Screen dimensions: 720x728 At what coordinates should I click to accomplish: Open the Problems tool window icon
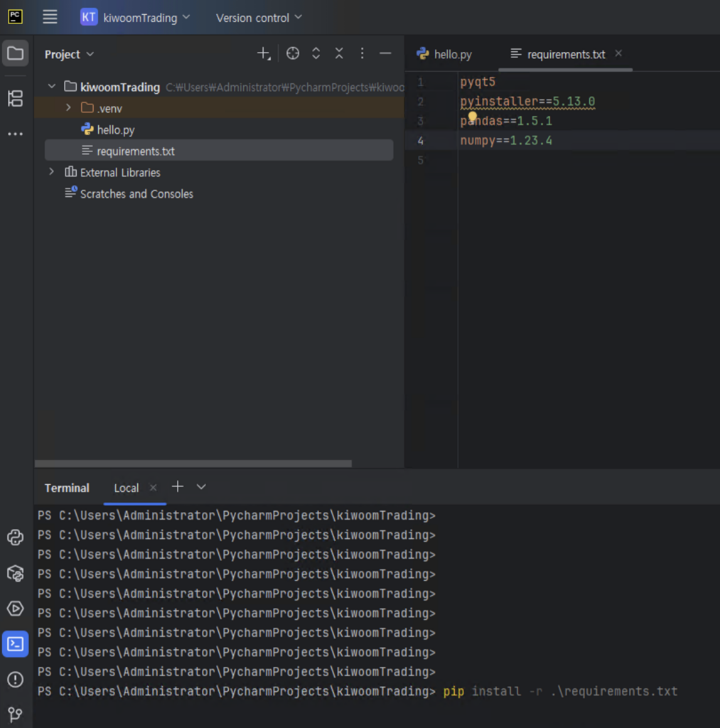coord(16,680)
